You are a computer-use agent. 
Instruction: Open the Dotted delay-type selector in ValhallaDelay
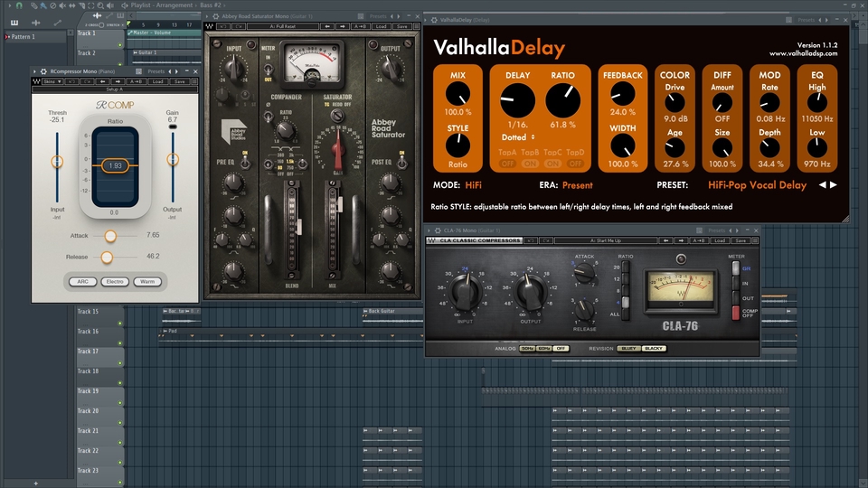(x=518, y=137)
